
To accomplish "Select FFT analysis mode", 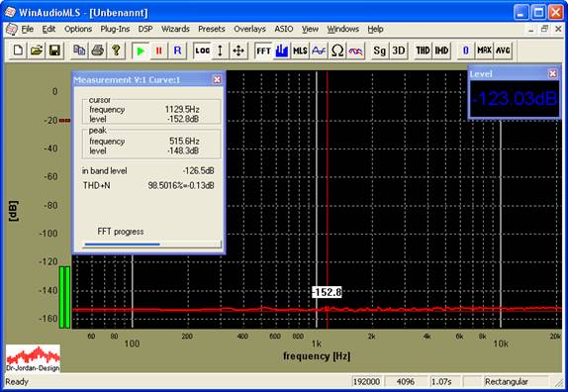I will click(263, 50).
